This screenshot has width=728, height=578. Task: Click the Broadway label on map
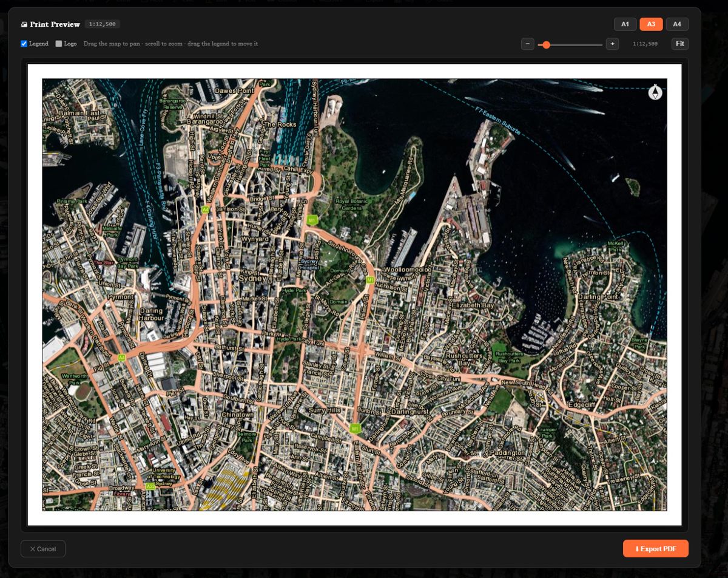click(x=122, y=488)
